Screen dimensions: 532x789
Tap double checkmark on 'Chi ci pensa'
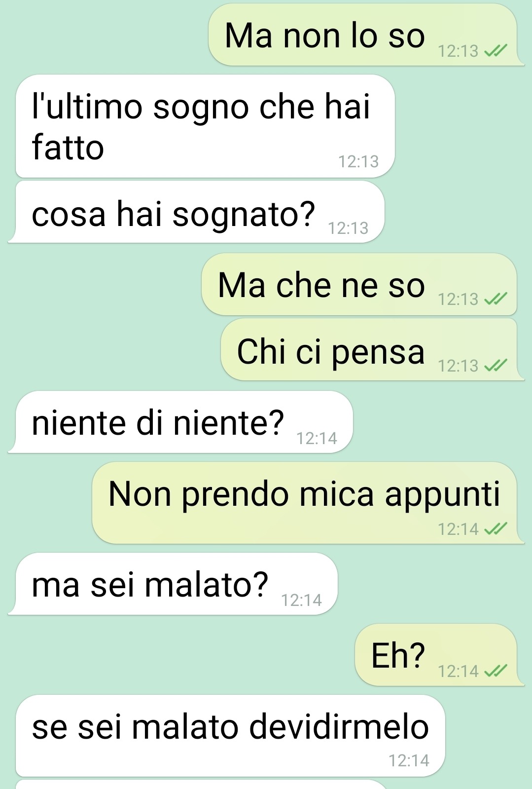tap(496, 365)
